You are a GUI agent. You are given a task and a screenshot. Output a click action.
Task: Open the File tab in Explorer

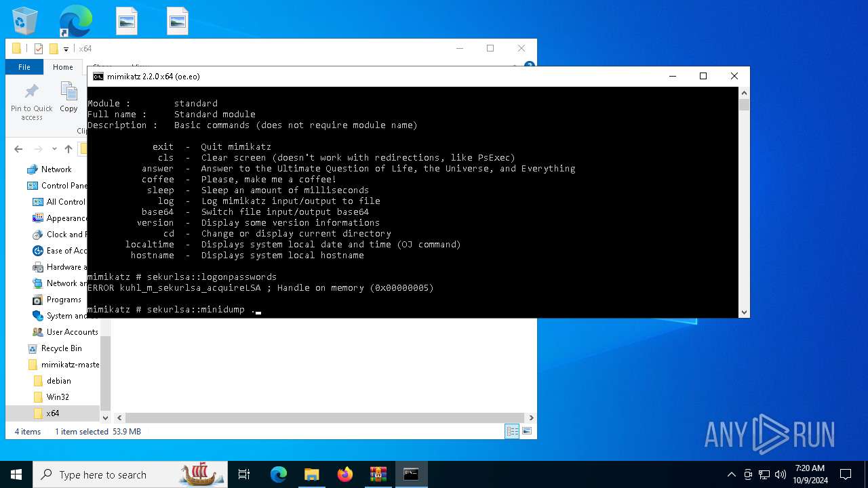tap(24, 67)
